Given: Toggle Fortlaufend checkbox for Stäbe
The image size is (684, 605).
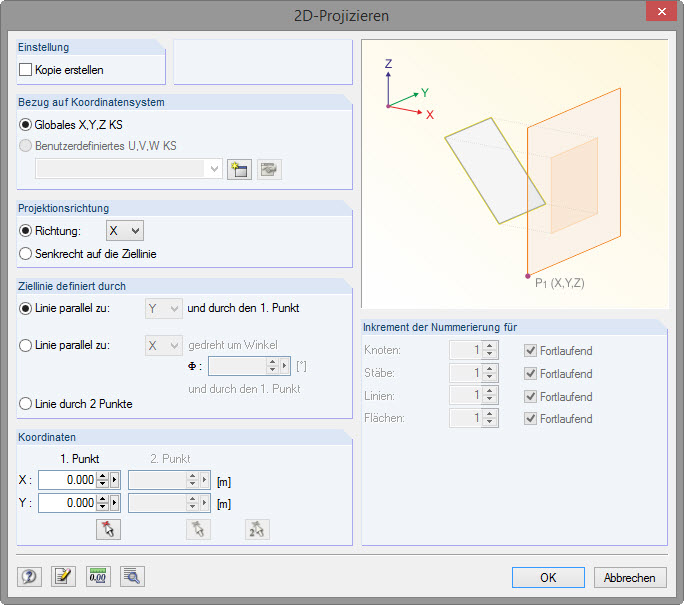Looking at the screenshot, I should click(x=530, y=373).
